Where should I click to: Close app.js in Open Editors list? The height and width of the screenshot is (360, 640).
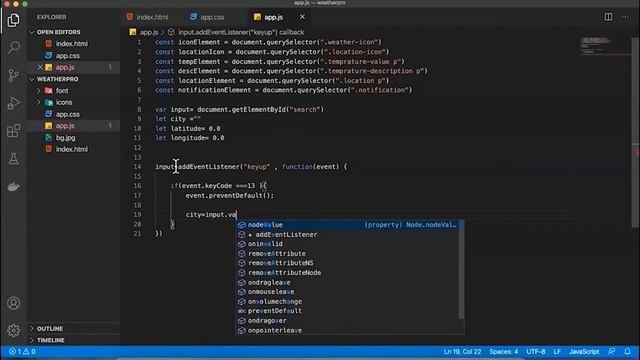pyautogui.click(x=40, y=67)
